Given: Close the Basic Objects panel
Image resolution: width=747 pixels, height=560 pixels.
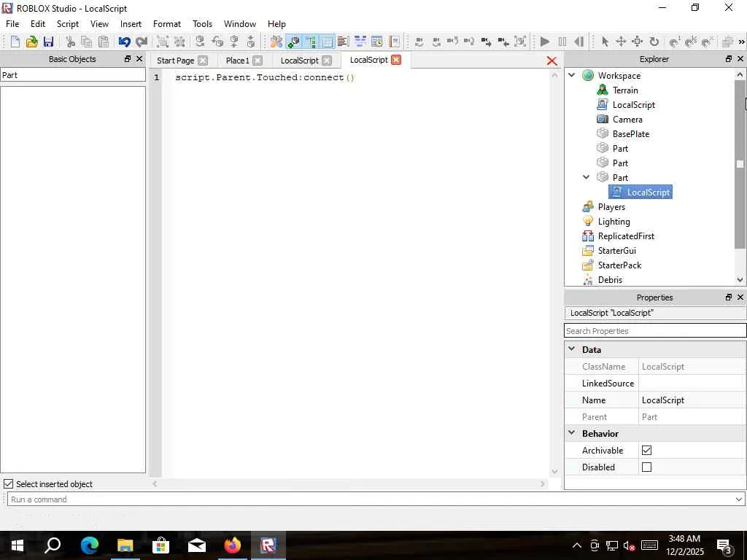Looking at the screenshot, I should pos(139,58).
